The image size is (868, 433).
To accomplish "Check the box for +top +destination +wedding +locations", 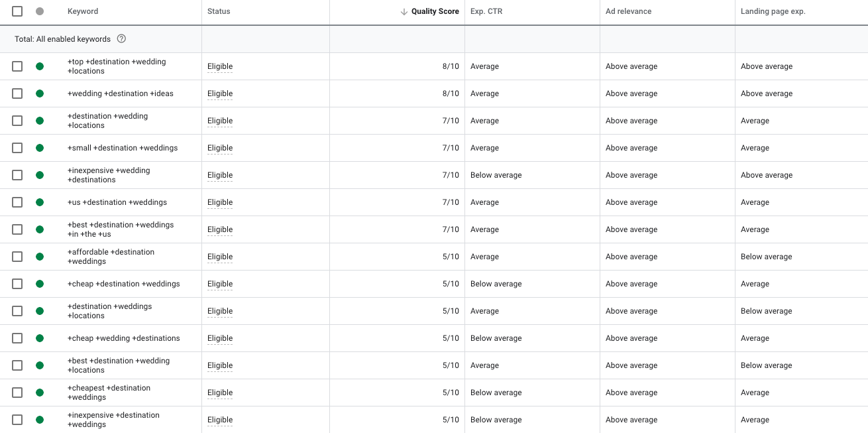I will click(x=17, y=66).
